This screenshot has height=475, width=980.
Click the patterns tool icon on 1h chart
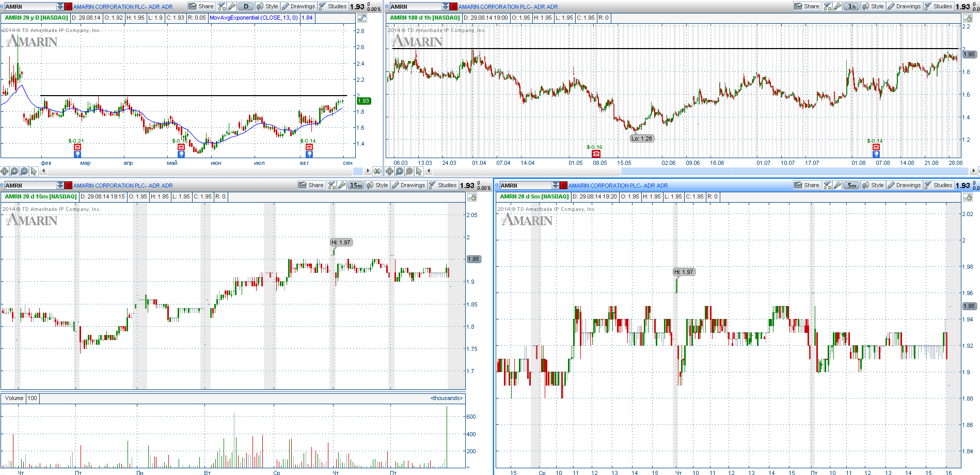point(828,6)
